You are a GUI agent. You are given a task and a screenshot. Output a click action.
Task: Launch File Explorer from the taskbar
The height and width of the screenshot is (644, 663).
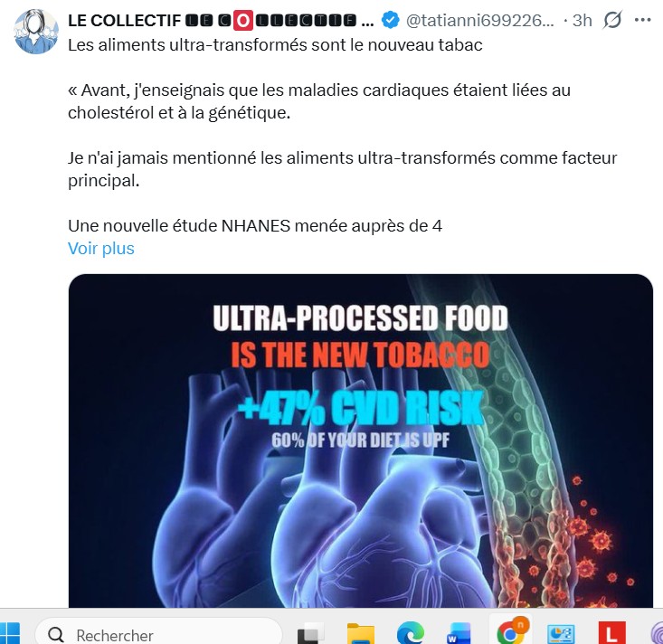tap(360, 634)
